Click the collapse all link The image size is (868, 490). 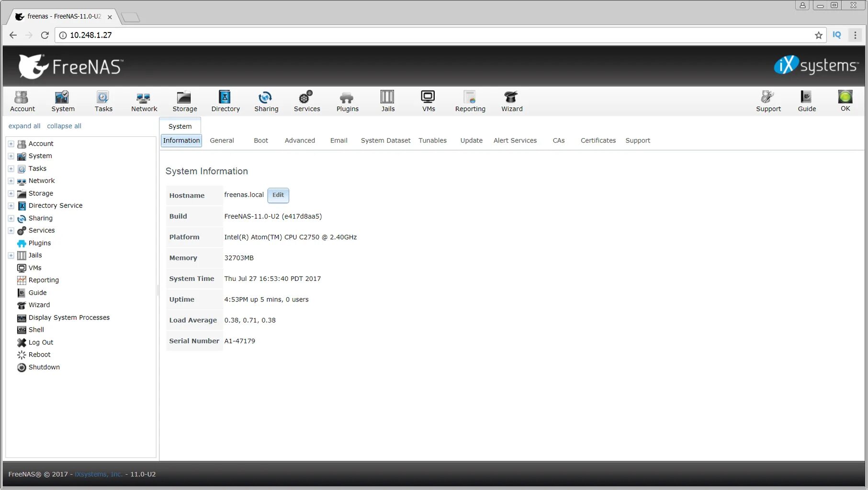[64, 126]
